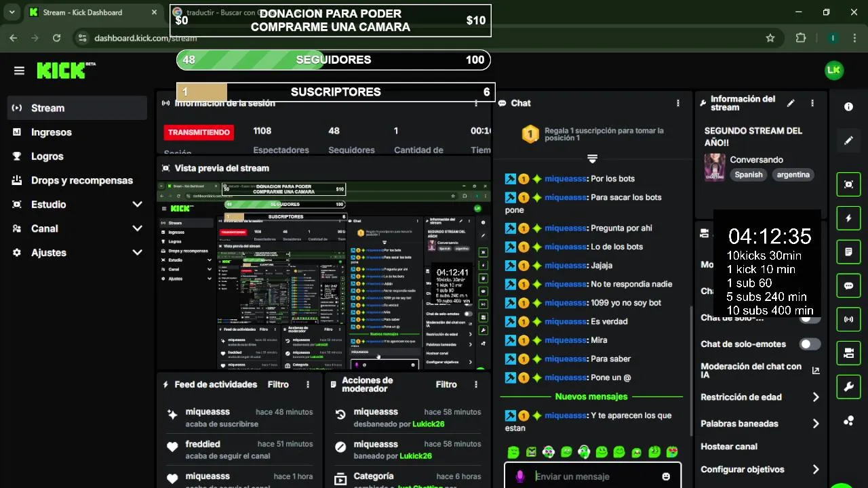
Task: Open Filtro in Feed de actividades
Action: [278, 384]
